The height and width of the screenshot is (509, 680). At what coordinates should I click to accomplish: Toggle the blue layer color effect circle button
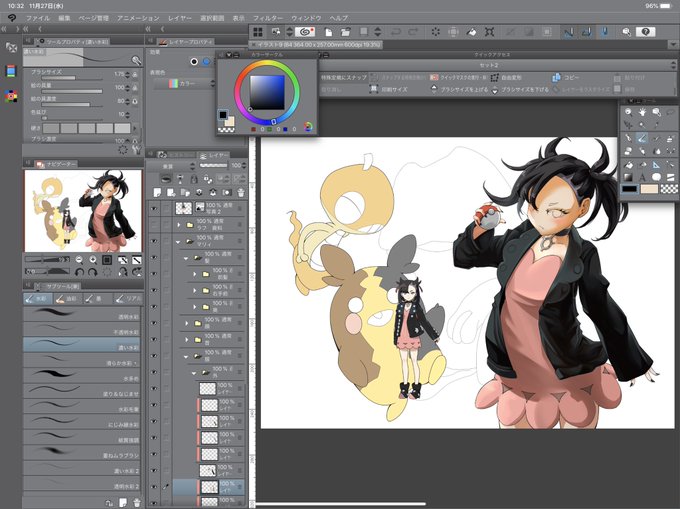(x=206, y=62)
